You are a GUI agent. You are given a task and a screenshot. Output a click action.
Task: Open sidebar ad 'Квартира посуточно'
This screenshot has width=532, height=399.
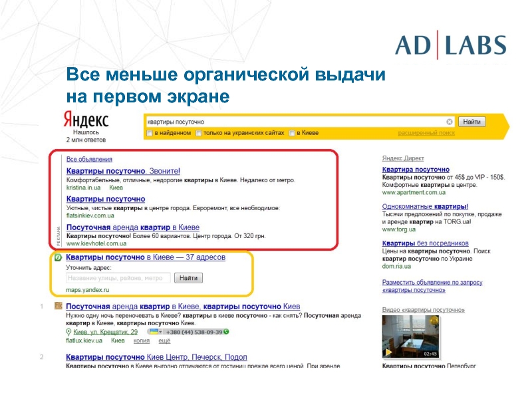click(416, 170)
